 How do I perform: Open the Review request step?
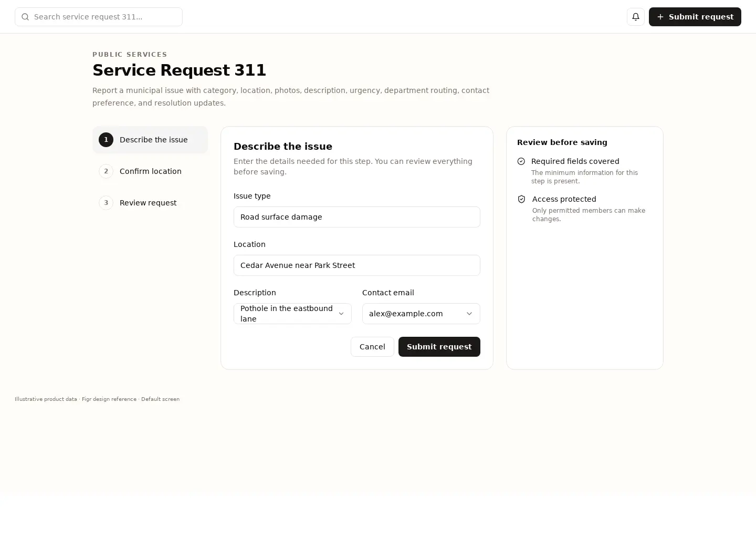click(150, 203)
